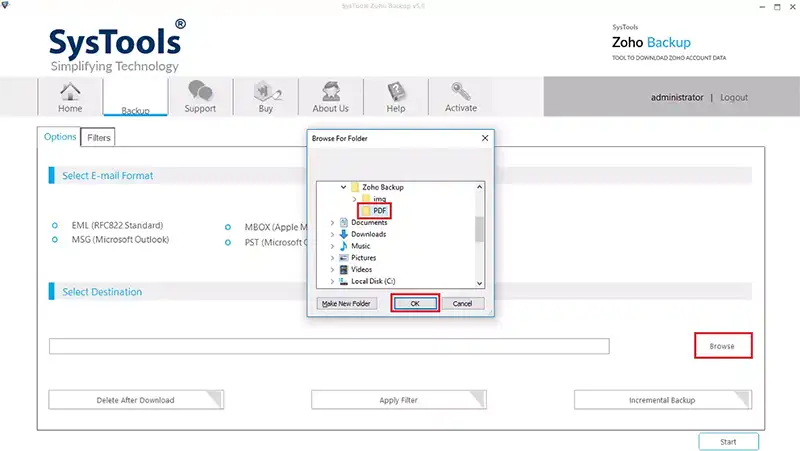Expand the Pictures tree node

click(332, 258)
